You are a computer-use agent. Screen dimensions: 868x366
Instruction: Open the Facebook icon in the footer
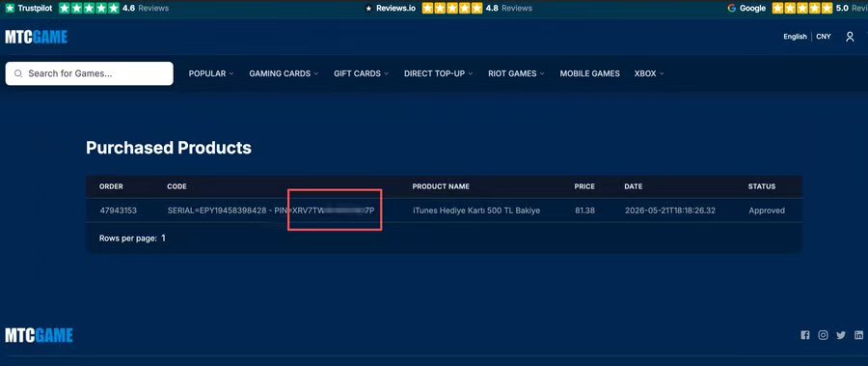[805, 335]
